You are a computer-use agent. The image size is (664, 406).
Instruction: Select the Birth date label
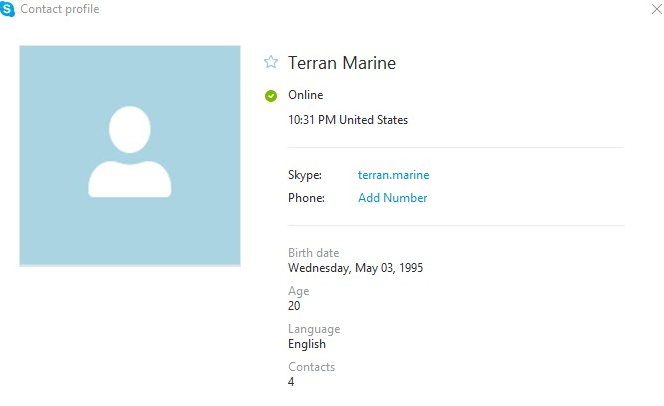[313, 253]
